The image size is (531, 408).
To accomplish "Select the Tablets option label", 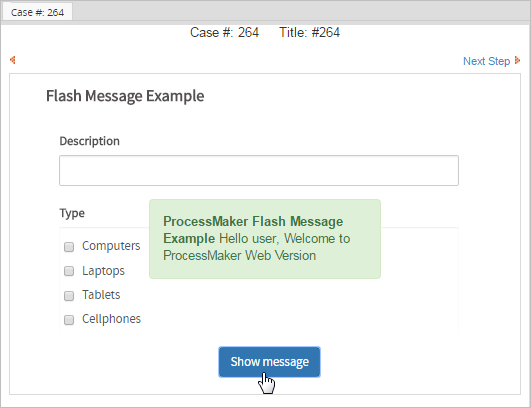I will [101, 295].
